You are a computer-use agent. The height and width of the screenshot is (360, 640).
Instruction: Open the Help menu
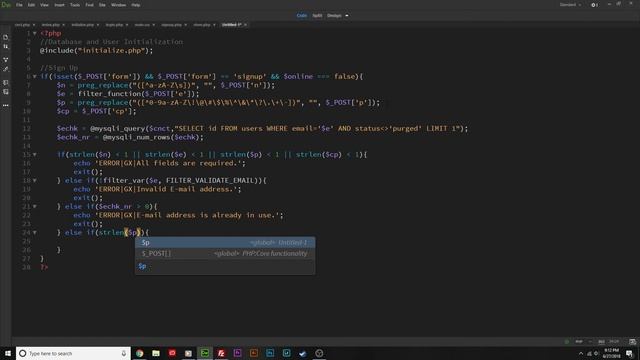(136, 5)
